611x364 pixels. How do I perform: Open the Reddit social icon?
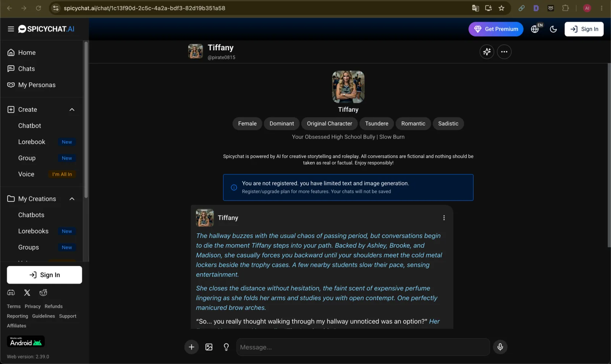pos(43,293)
